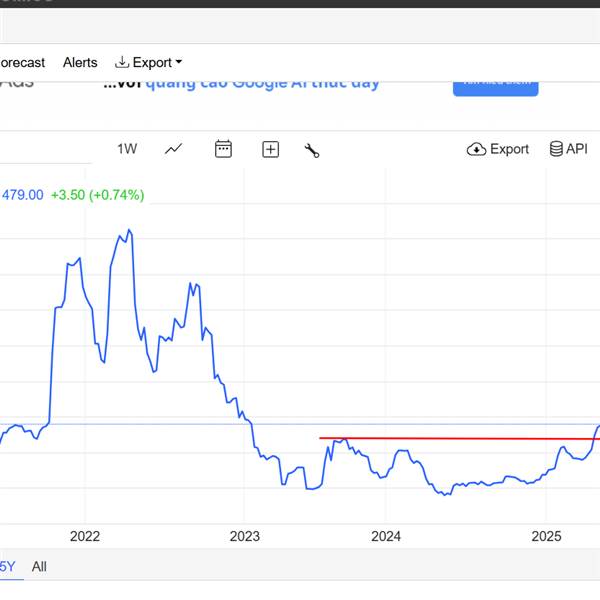Click the Google AI advertisement headline link
Image resolution: width=600 pixels, height=600 pixels.
[241, 83]
